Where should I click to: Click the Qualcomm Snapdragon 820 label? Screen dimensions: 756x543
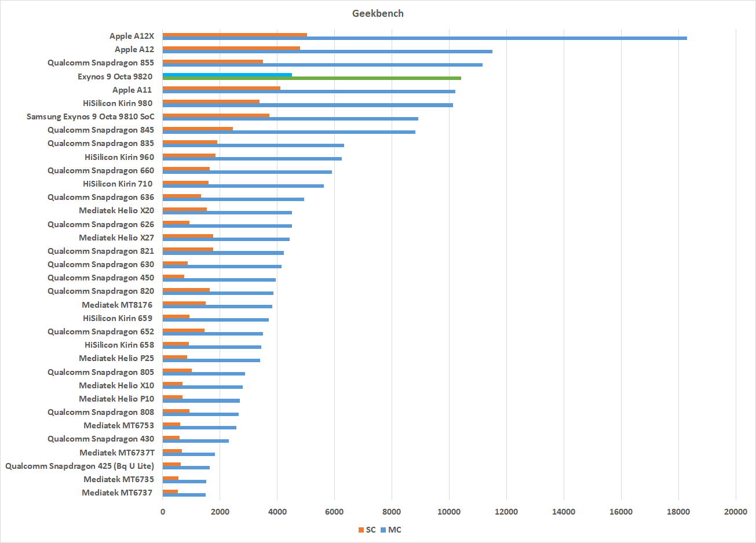click(x=101, y=291)
